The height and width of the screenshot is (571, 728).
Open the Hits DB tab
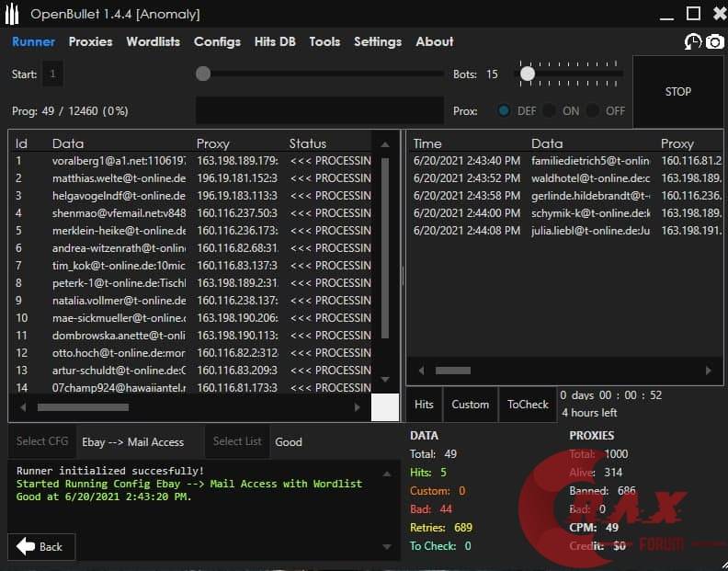pyautogui.click(x=275, y=41)
